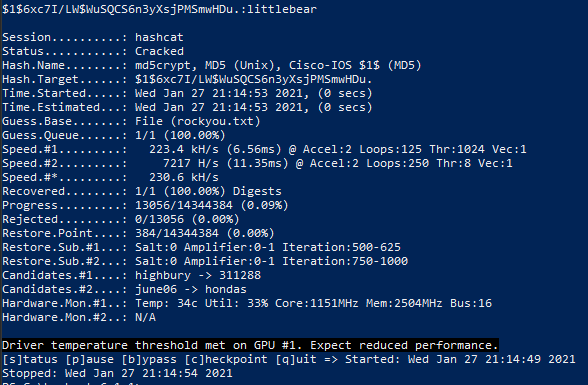Click the Candidates.#2 text hondas
588x385 pixels.
point(226,289)
